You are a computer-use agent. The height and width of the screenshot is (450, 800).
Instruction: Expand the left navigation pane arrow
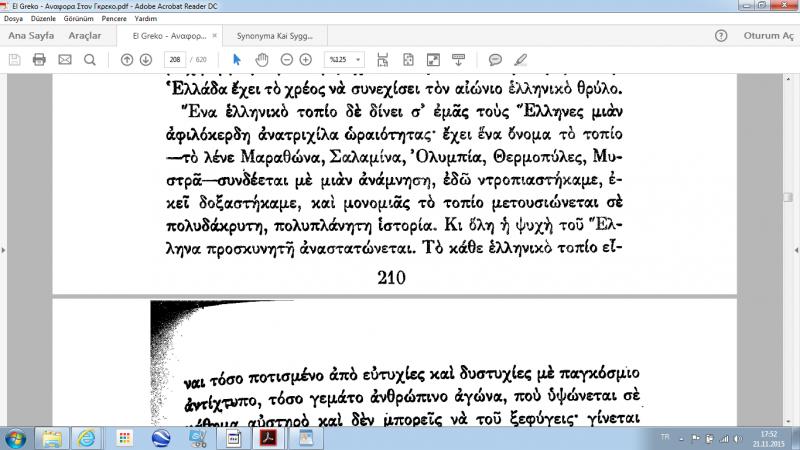[4, 250]
